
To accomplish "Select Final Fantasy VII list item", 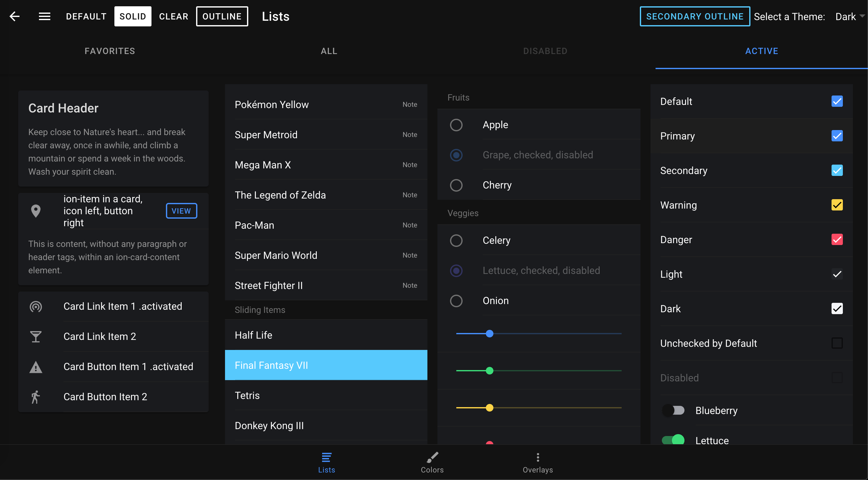I will (326, 365).
